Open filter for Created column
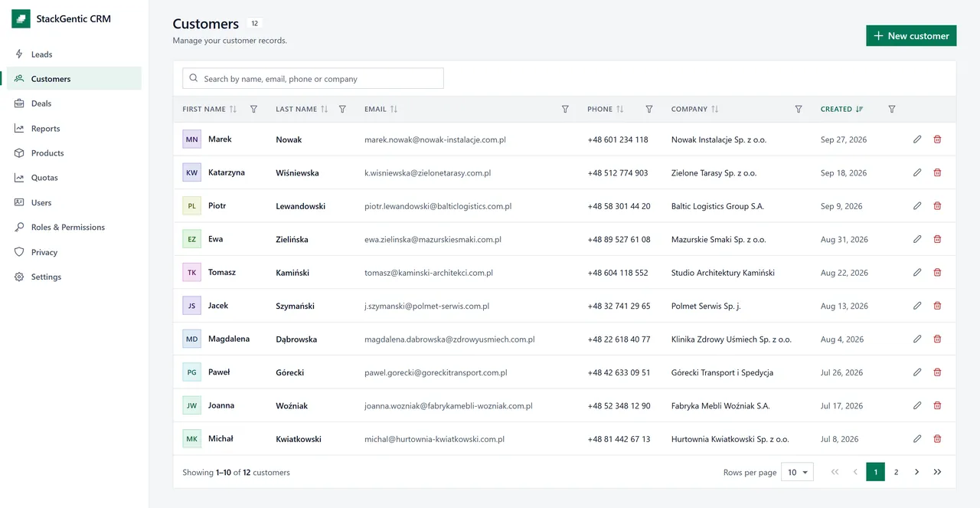This screenshot has width=980, height=508. (892, 110)
